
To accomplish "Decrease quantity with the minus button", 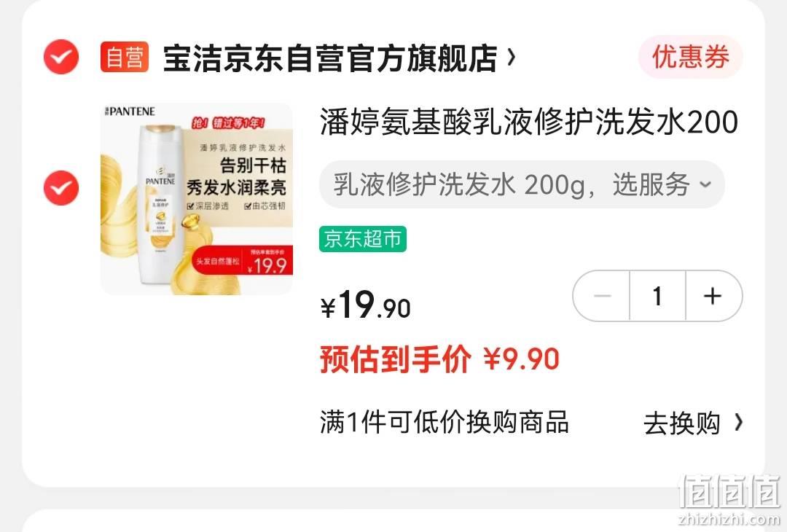I will click(601, 296).
